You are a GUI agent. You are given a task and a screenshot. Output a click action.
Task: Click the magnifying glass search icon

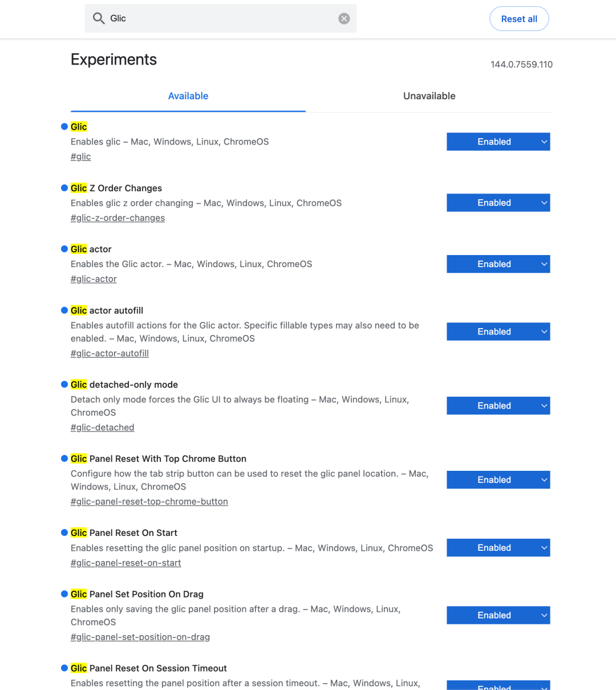click(x=98, y=18)
